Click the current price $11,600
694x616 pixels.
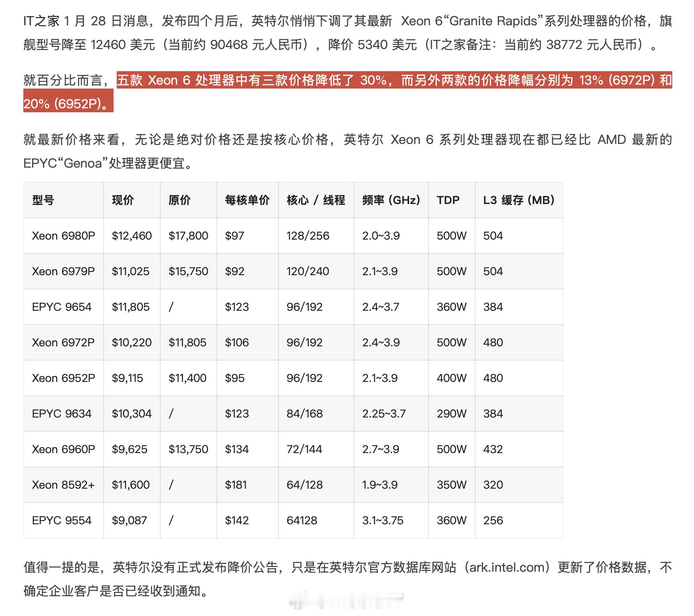(131, 485)
